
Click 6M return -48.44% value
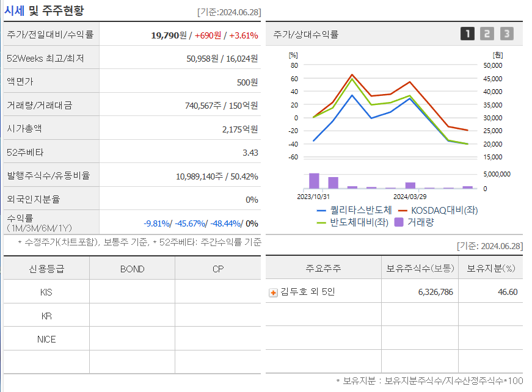click(225, 223)
